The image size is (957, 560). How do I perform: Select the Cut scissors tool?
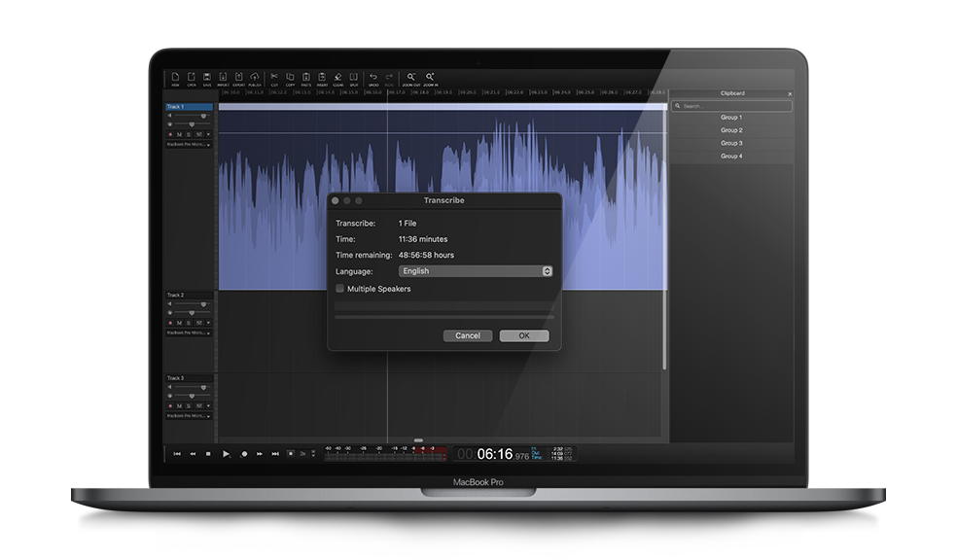click(x=274, y=77)
